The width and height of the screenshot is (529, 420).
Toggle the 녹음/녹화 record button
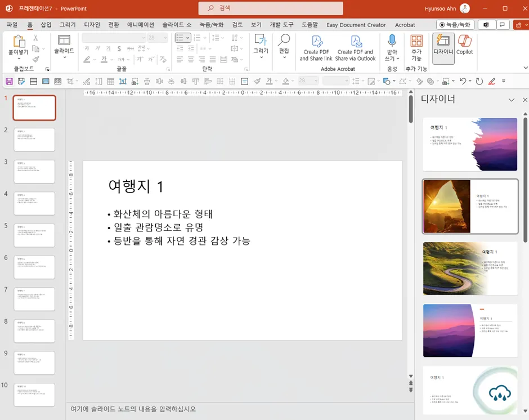tap(455, 25)
